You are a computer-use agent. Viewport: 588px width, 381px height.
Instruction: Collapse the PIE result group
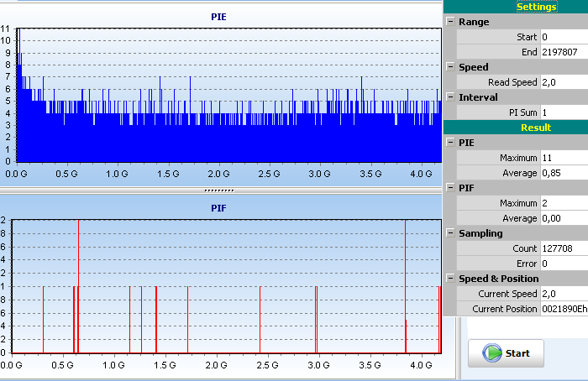pyautogui.click(x=450, y=143)
